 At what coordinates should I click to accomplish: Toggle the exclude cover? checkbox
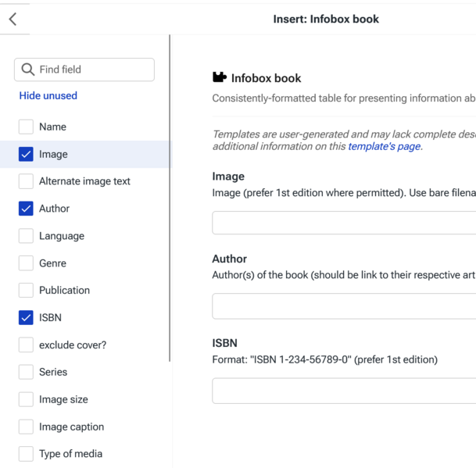click(26, 345)
